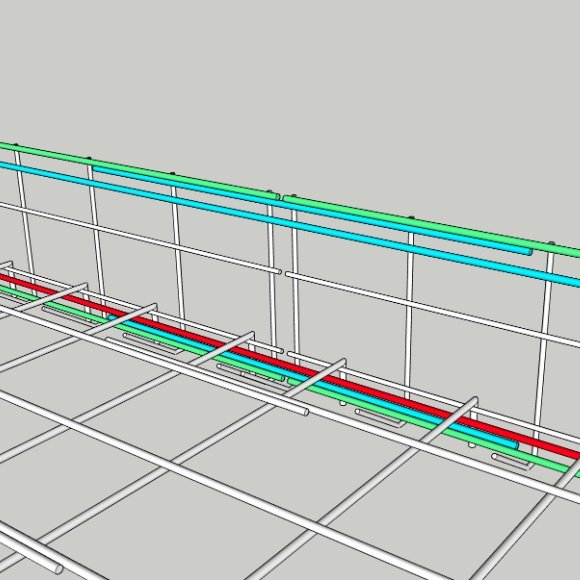Image resolution: width=580 pixels, height=580 pixels.
Task: Select the top green rail right of the gap
Action: [x=431, y=226]
